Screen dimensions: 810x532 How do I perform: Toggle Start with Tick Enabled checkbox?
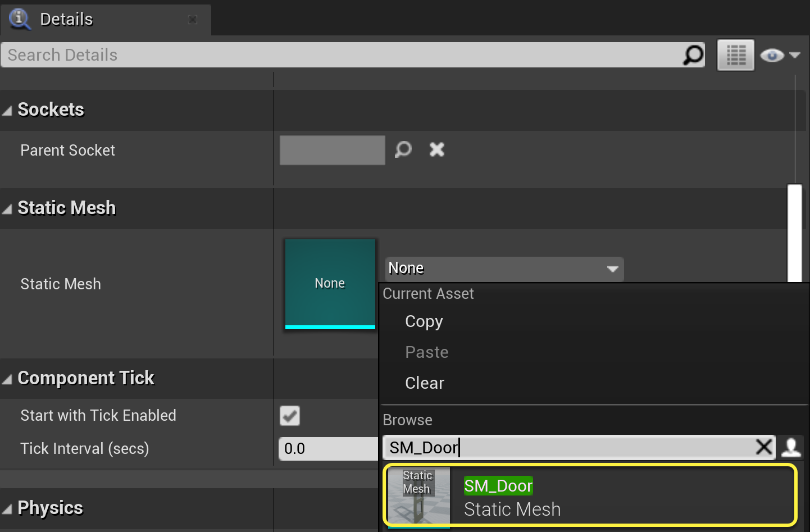[290, 416]
